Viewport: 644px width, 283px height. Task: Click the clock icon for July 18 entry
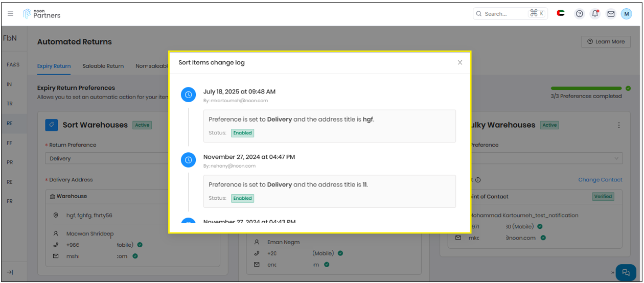coord(189,95)
